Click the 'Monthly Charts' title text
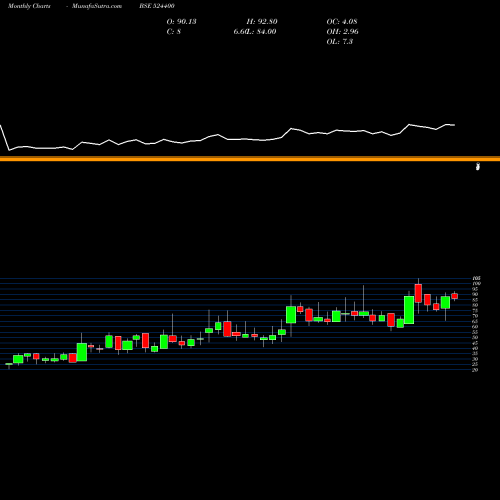500x500 pixels. [29, 6]
